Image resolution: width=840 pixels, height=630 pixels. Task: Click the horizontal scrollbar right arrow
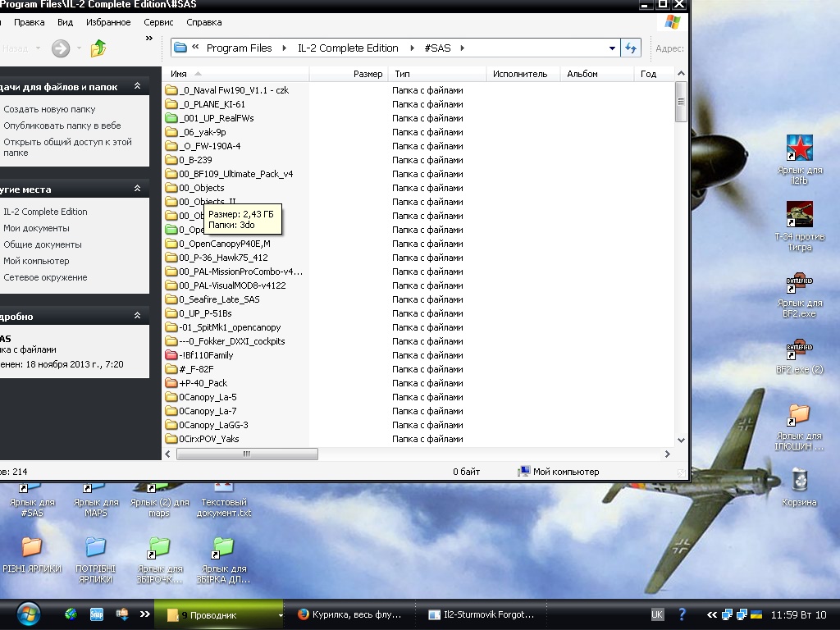pos(667,454)
